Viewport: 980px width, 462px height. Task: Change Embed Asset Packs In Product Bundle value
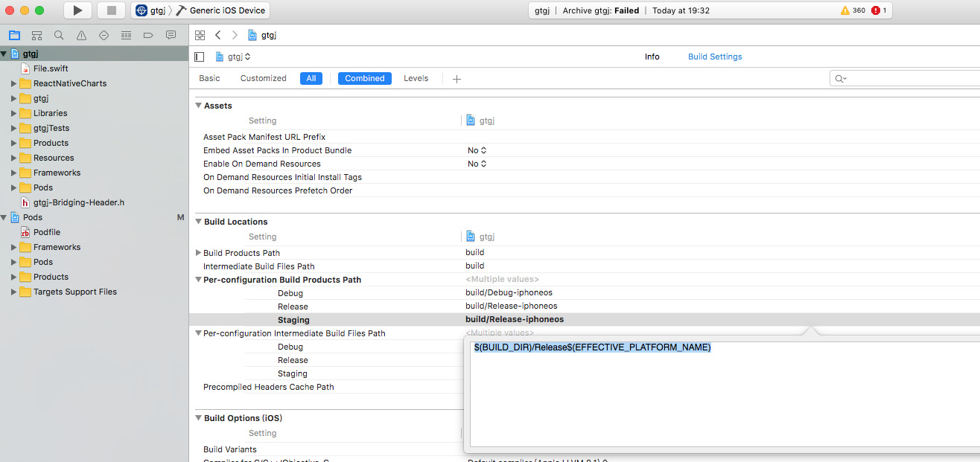click(477, 150)
